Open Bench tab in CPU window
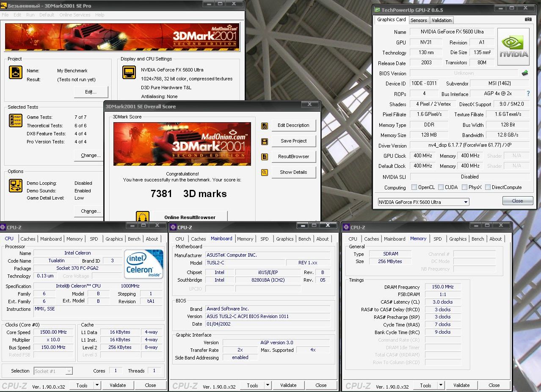The image size is (541, 392). 134,239
